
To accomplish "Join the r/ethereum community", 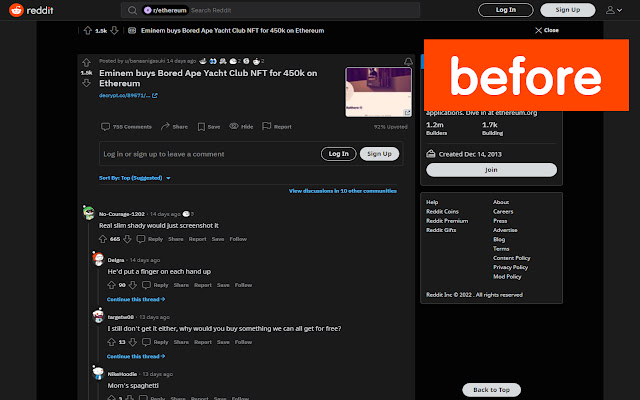I will [x=491, y=170].
